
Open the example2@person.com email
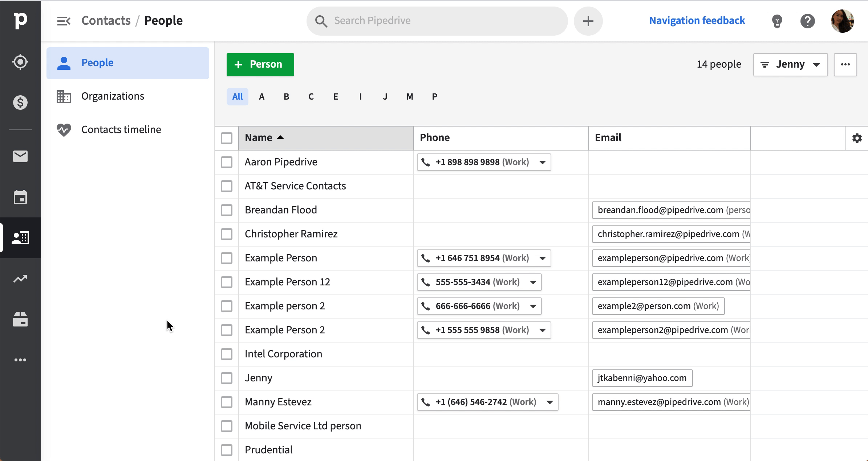(x=658, y=306)
